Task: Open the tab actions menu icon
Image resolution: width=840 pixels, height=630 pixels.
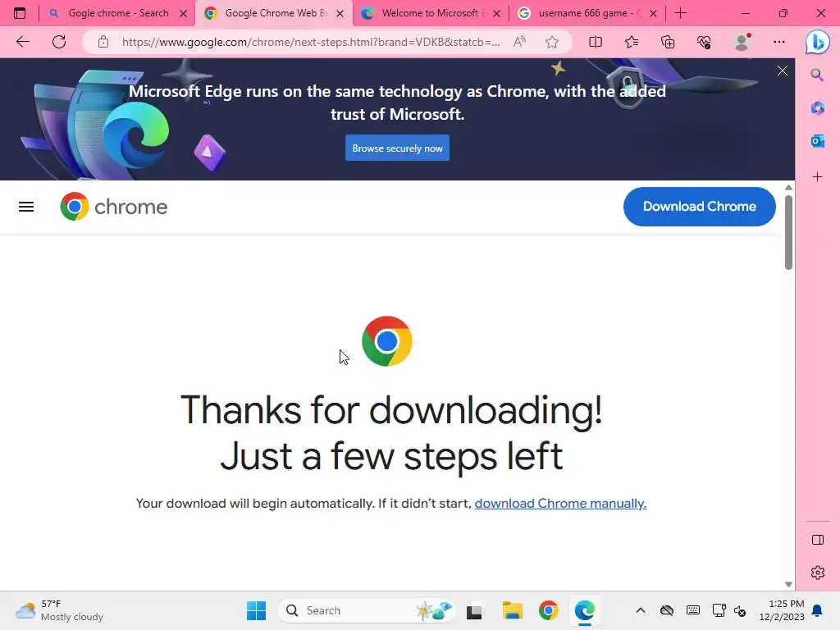Action: tap(20, 13)
